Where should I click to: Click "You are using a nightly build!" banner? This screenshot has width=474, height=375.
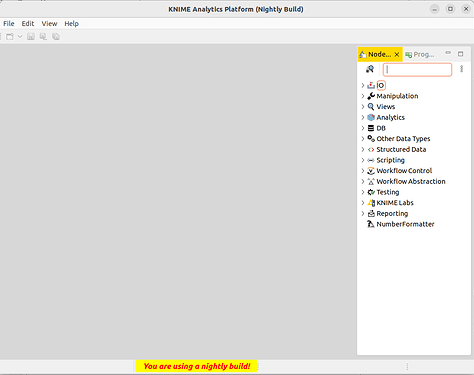click(197, 366)
